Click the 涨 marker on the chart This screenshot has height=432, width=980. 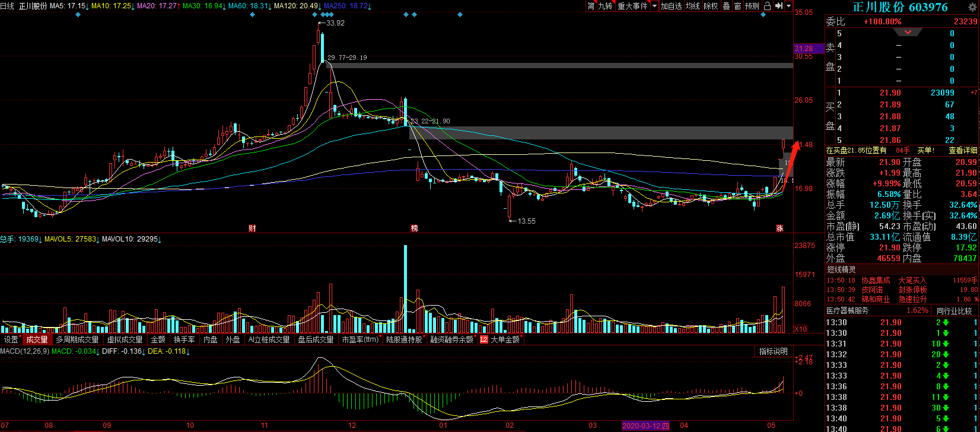tap(779, 228)
